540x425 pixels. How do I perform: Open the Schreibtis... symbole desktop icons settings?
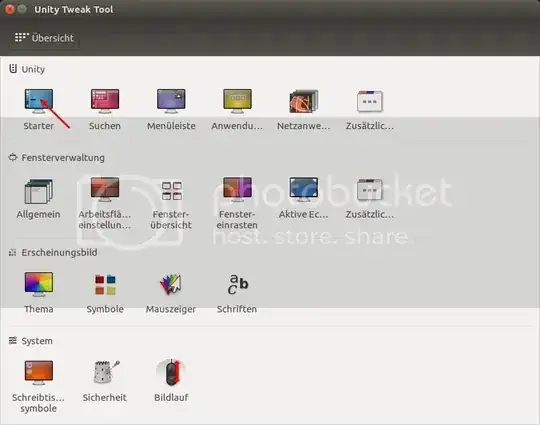39,373
